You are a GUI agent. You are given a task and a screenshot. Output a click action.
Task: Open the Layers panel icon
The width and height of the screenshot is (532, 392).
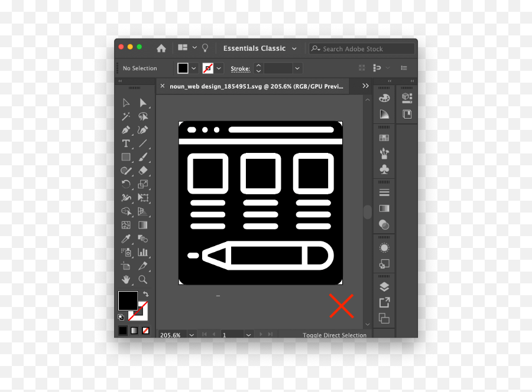(384, 287)
